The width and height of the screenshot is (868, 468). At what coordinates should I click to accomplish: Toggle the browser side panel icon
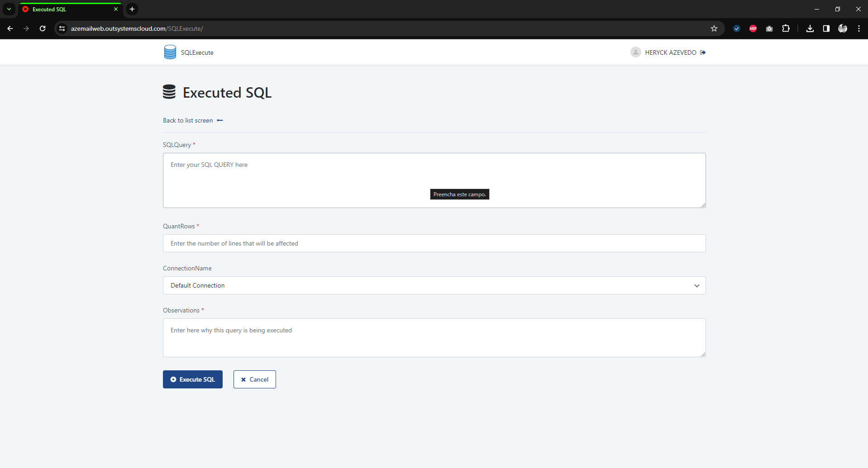(x=826, y=28)
